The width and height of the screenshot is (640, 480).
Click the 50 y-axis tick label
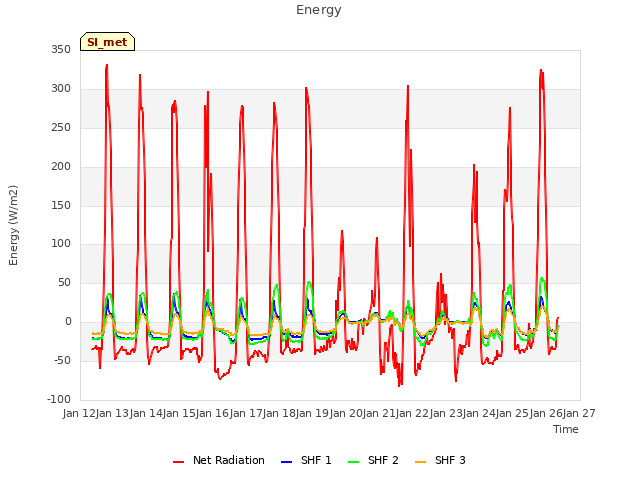64,282
